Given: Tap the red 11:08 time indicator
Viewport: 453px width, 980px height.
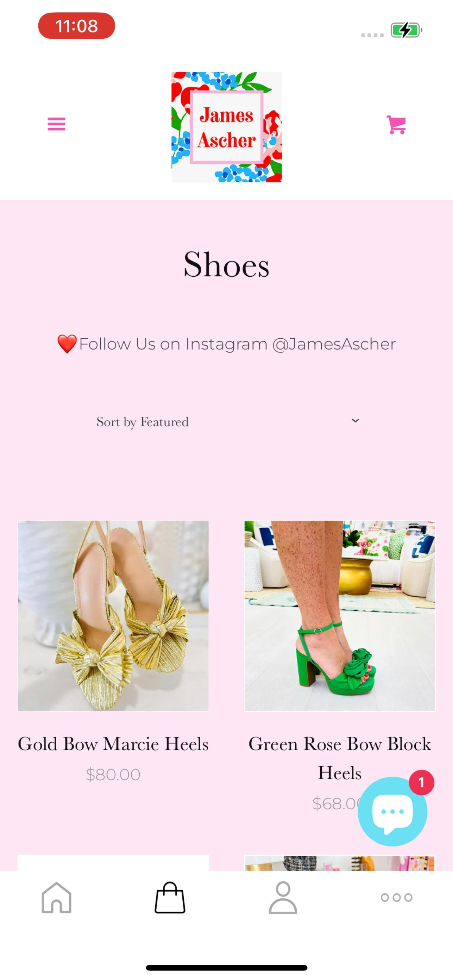Looking at the screenshot, I should pyautogui.click(x=77, y=26).
